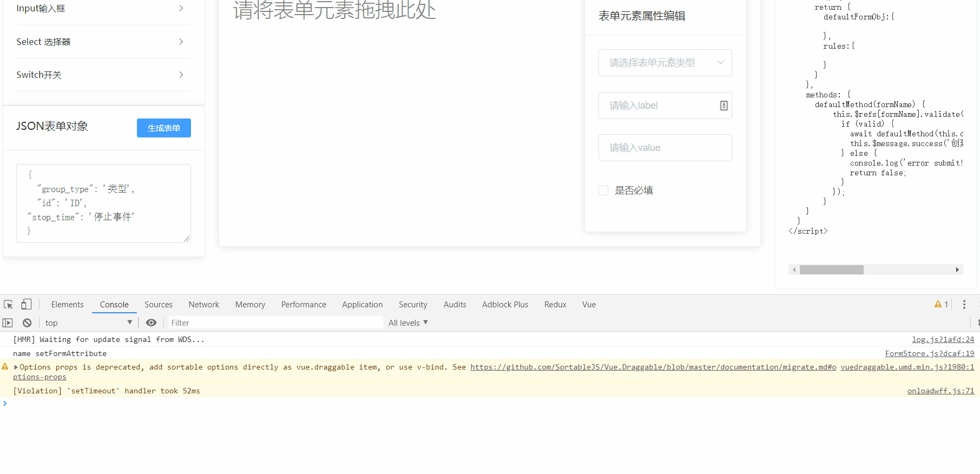The height and width of the screenshot is (474, 980).
Task: Click the '[Violation] setTimeout handler' log line
Action: [107, 391]
